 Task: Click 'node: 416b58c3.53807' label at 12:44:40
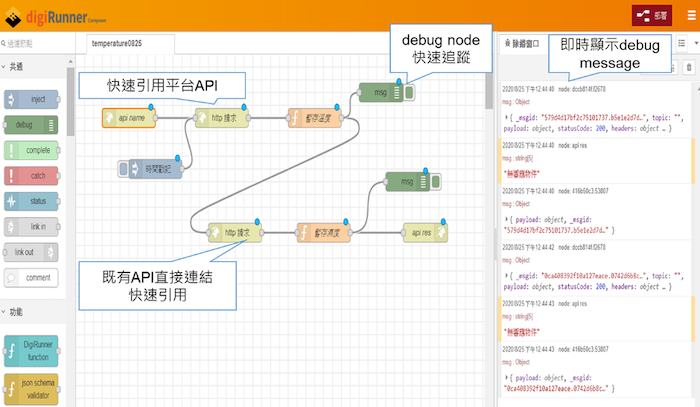point(583,191)
